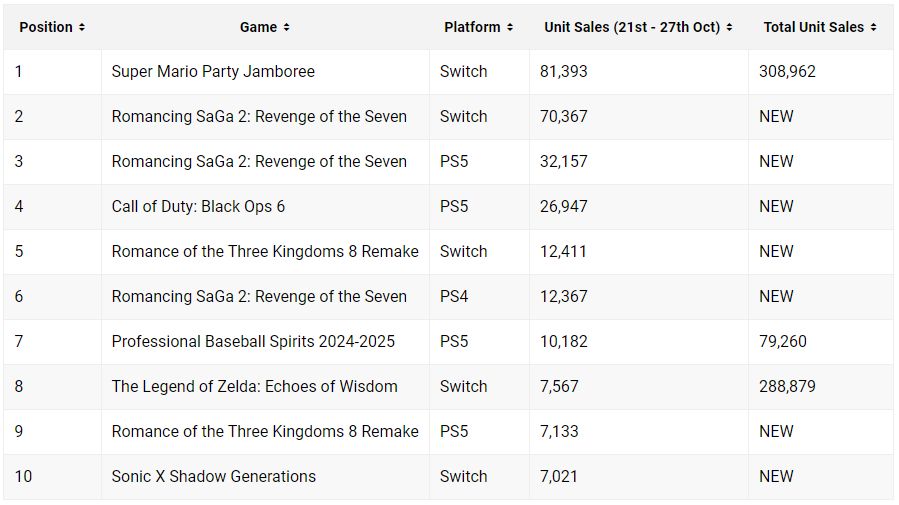The image size is (899, 505).
Task: Click the sort arrows beside Position header
Action: click(82, 28)
